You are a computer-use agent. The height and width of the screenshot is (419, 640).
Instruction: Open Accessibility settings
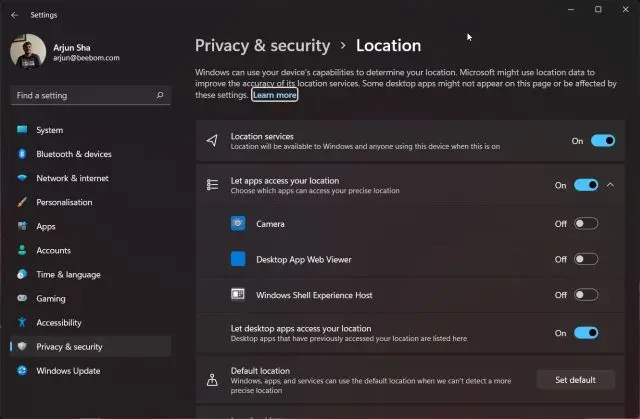tap(90, 322)
